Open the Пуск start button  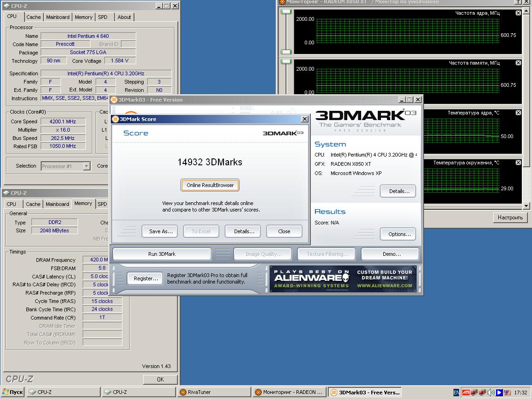[x=12, y=392]
